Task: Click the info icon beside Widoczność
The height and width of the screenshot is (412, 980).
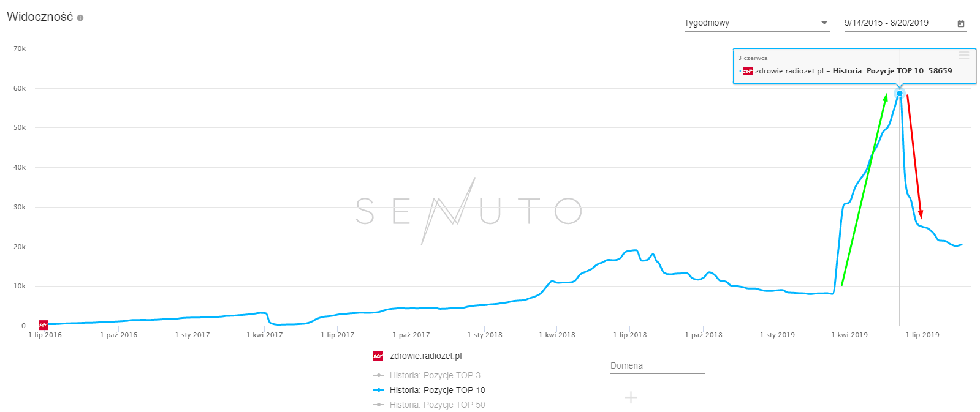Action: (80, 18)
